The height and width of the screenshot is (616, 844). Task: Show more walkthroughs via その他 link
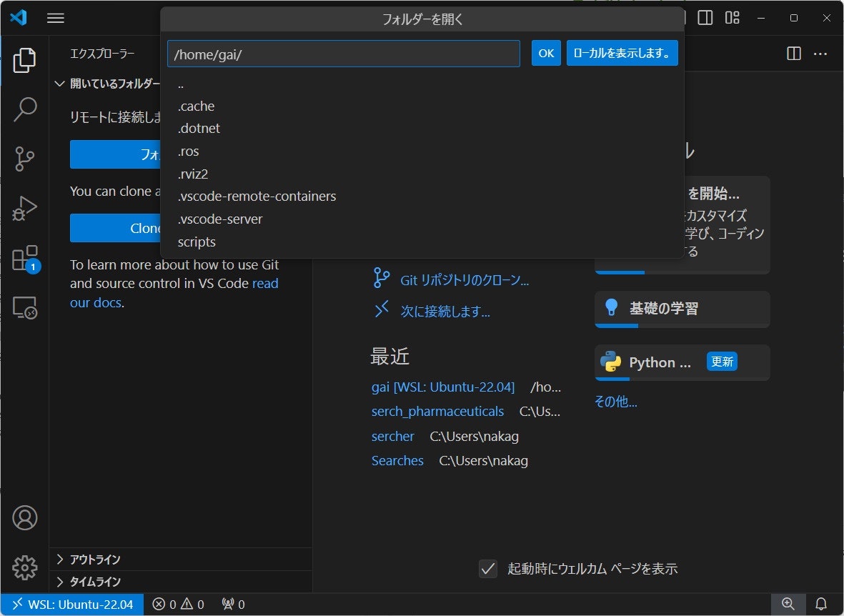coord(616,402)
